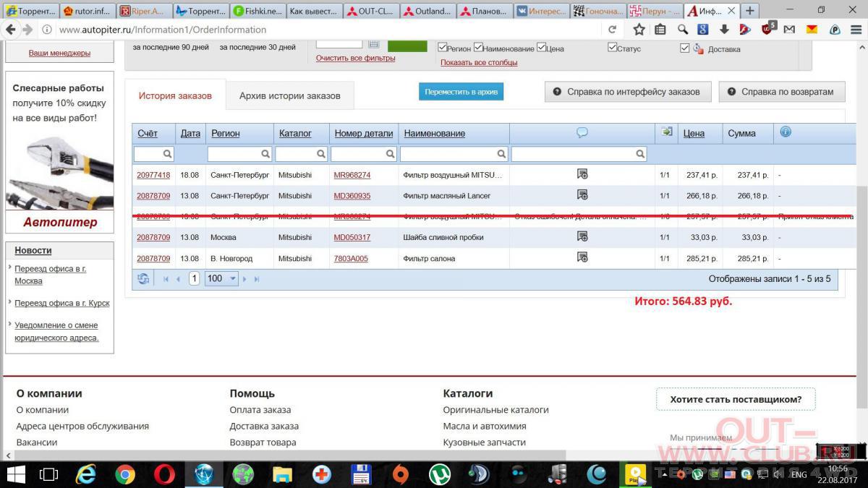The width and height of the screenshot is (868, 488).
Task: Open Оплата заказа help link
Action: coord(260,410)
